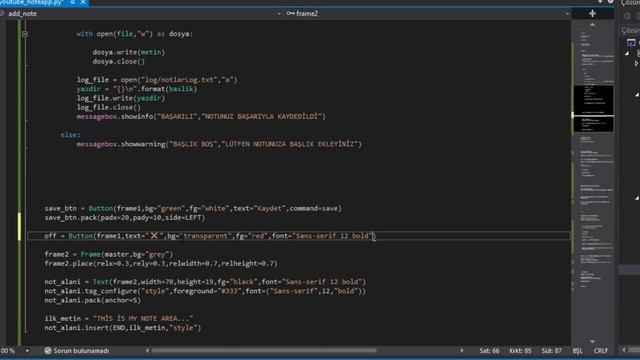Click the dropdown arrow left of frame2
This screenshot has height=360, width=640.
(x=279, y=13)
